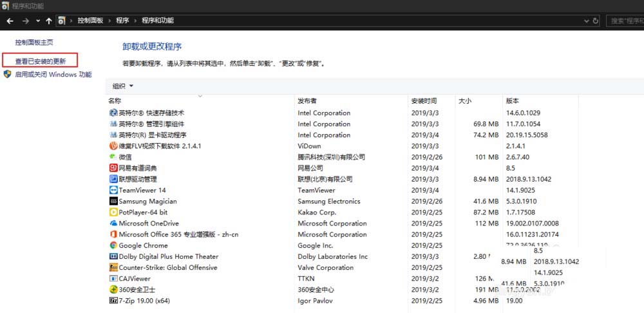Screen dimensions: 644x313
Task: Click publisher TTKN
Action: (x=307, y=278)
